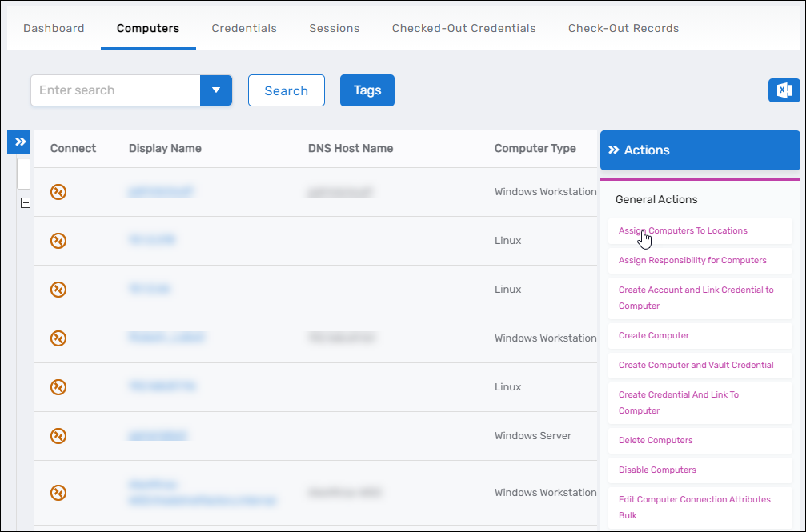Screen dimensions: 806x532
Task: Switch to the Credentials tab
Action: (x=244, y=28)
